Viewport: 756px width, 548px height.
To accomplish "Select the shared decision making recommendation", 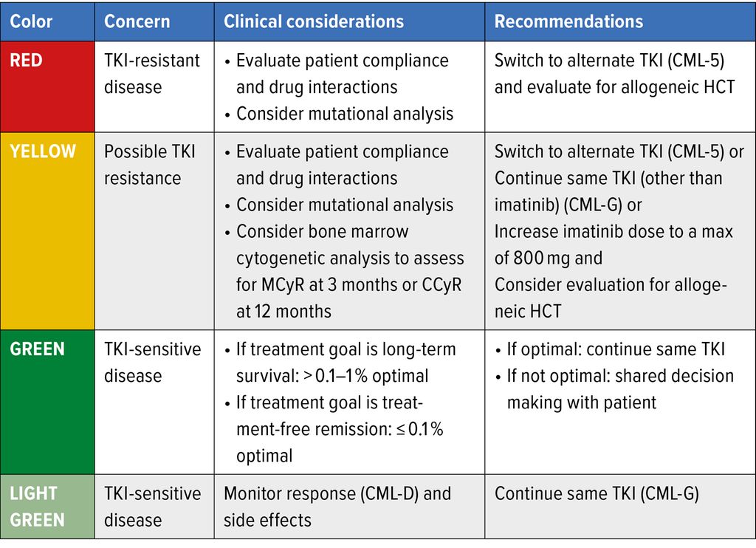I will click(619, 388).
